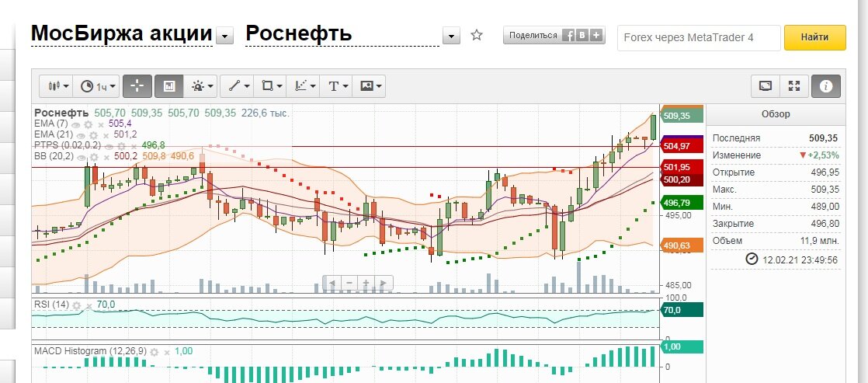
Task: Click the MACD 1,00 value marker
Action: 682,346
